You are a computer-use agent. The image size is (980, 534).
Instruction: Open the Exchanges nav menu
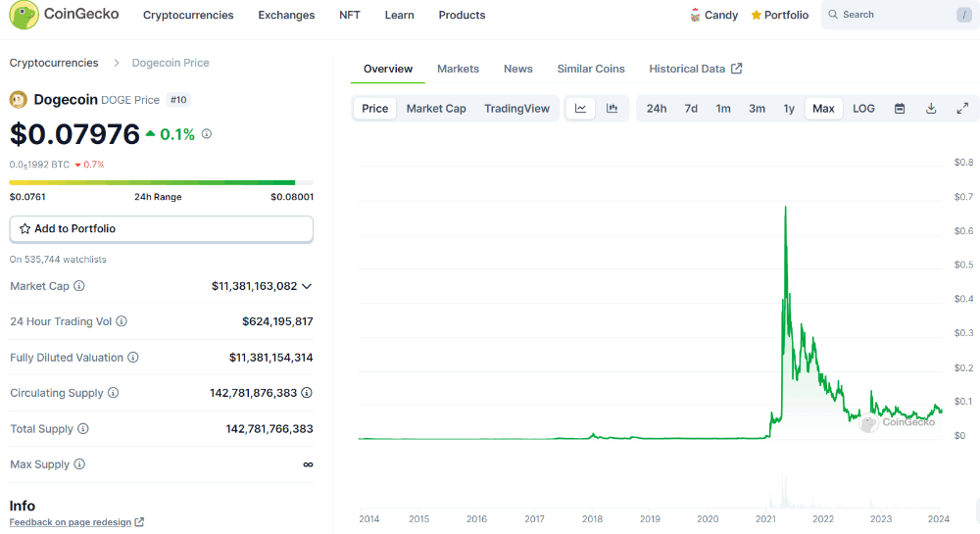tap(286, 15)
